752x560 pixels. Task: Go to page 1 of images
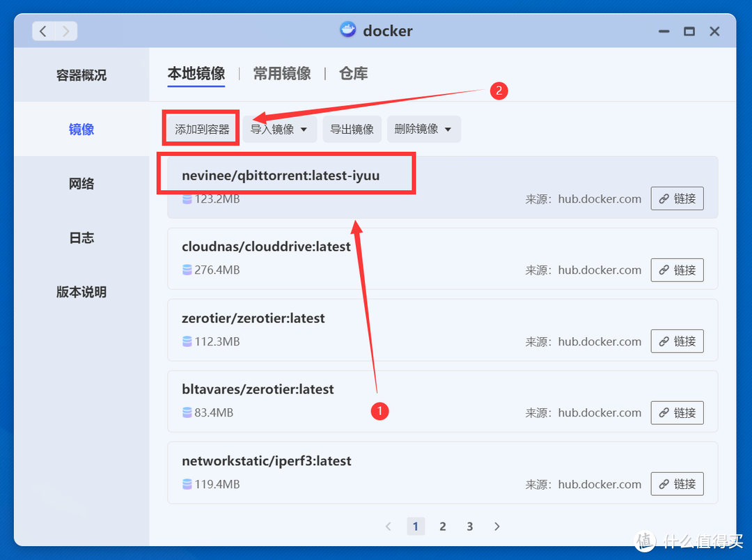(x=416, y=527)
